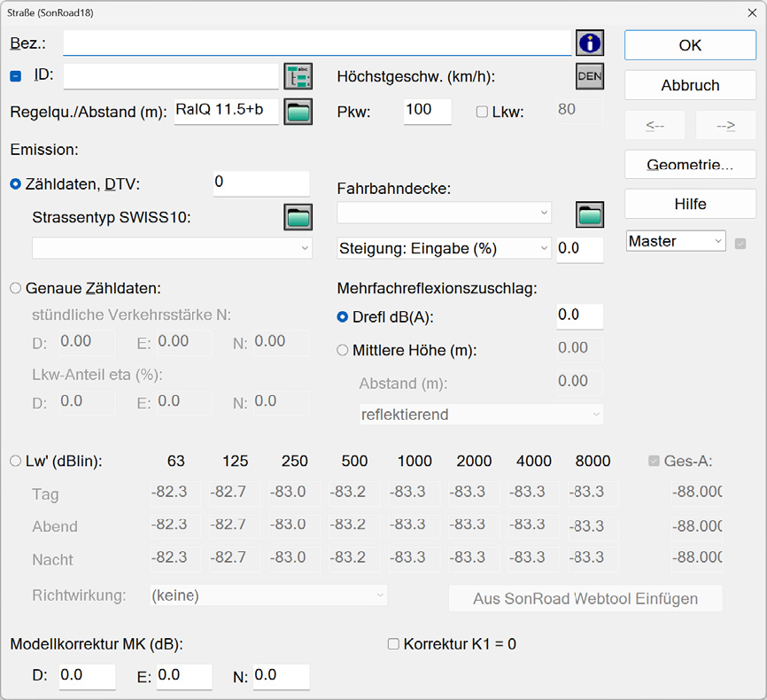This screenshot has width=767, height=700.
Task: Click the Bez. name input field
Action: coord(317,43)
